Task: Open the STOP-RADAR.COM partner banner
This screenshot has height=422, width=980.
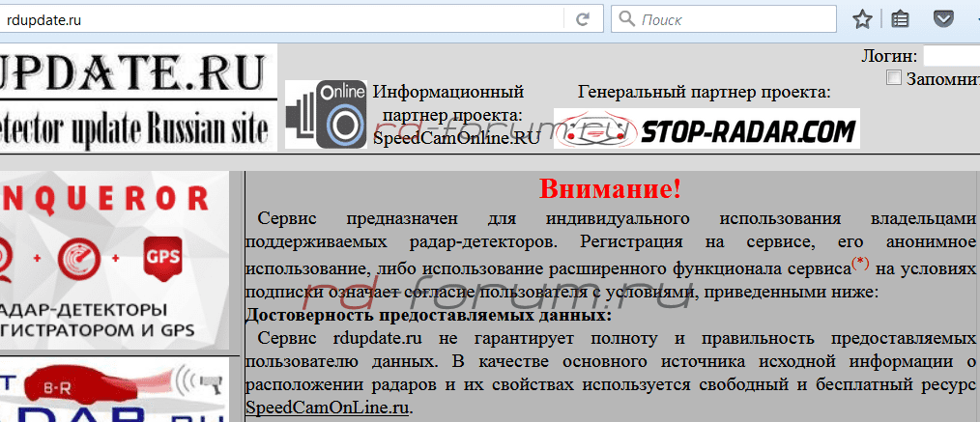Action: click(706, 128)
